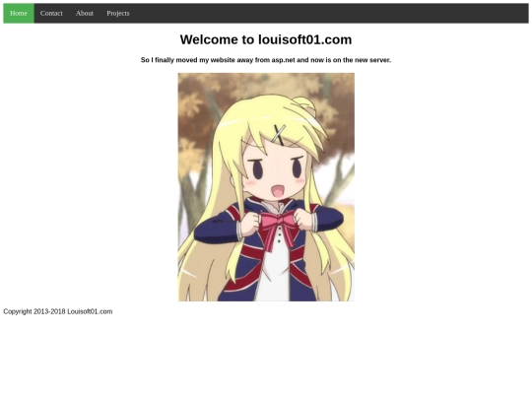
Task: Go to the Contact page
Action: [51, 13]
